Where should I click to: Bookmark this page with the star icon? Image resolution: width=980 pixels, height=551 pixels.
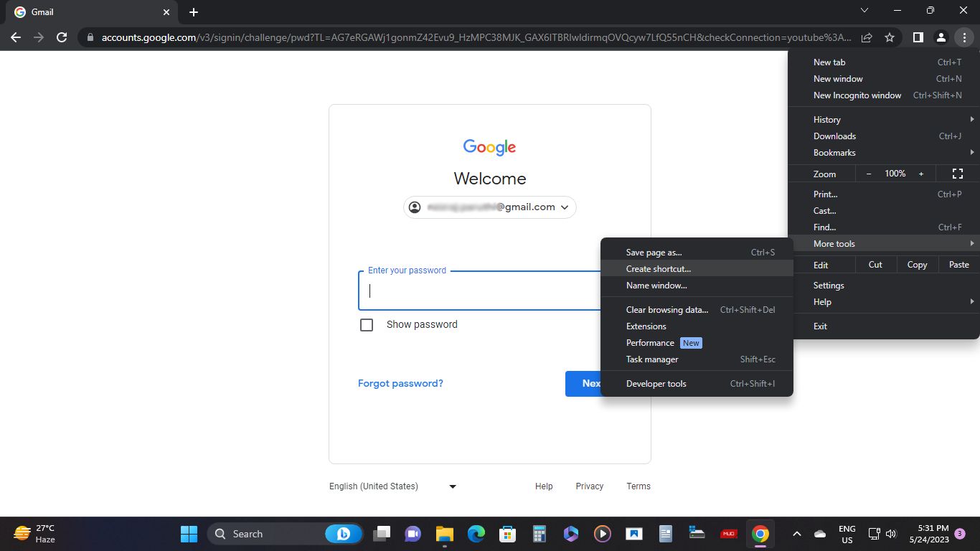pyautogui.click(x=889, y=37)
